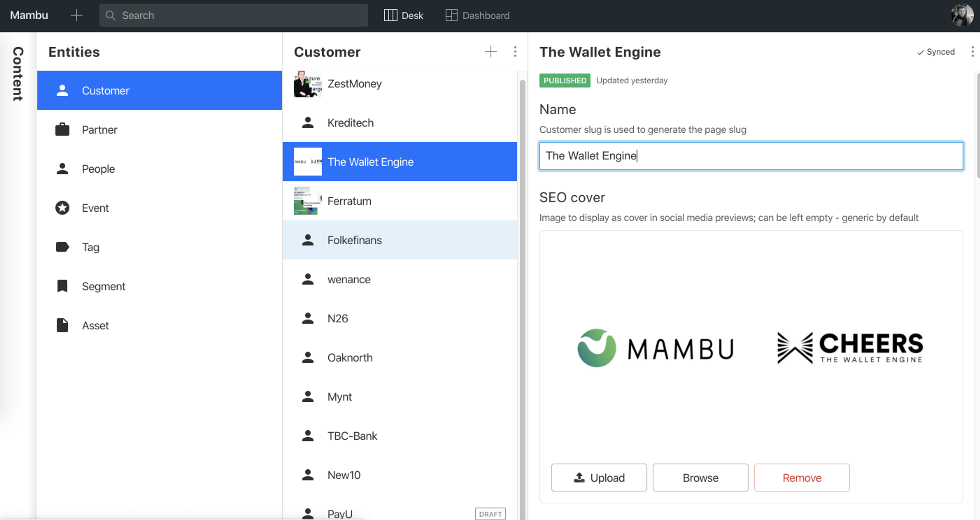Select the Partner entity icon
The image size is (980, 520).
point(62,129)
